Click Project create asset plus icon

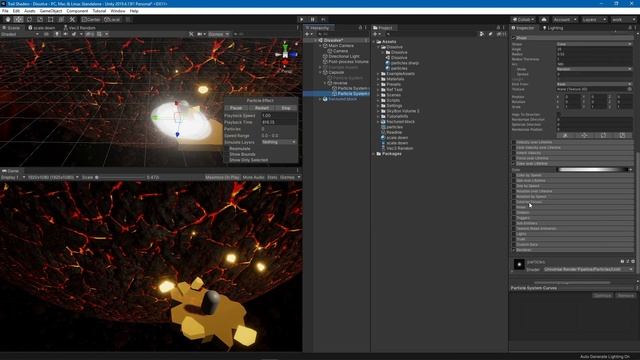tap(376, 34)
